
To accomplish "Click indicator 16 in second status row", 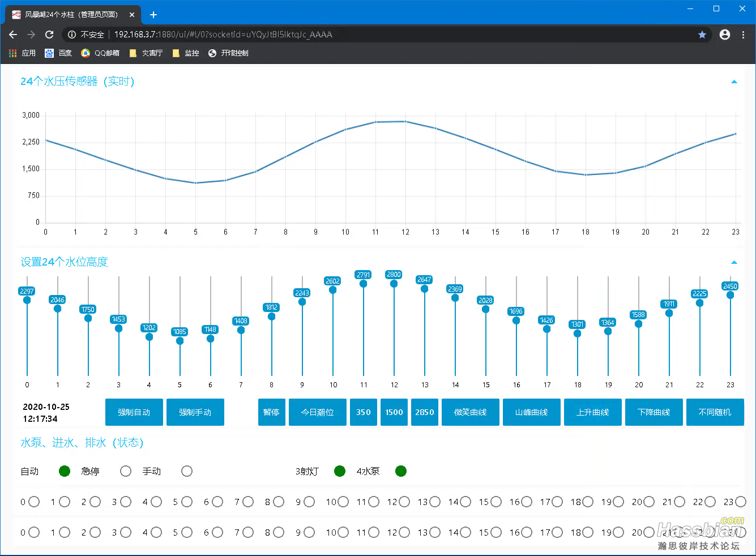I will coord(527,532).
